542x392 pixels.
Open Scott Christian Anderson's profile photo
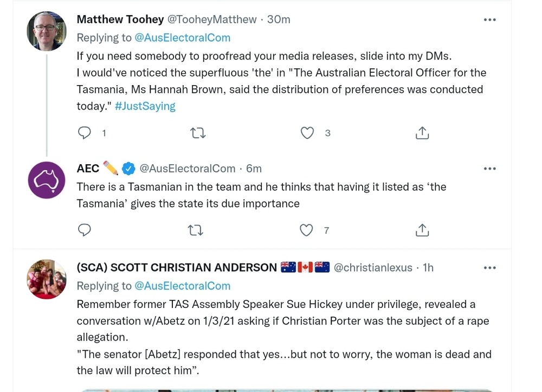tap(47, 279)
